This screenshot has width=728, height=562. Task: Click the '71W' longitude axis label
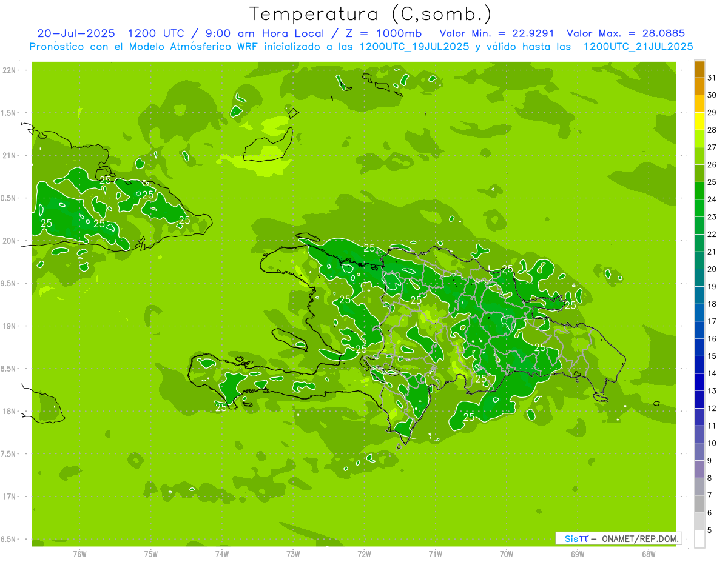pyautogui.click(x=435, y=554)
